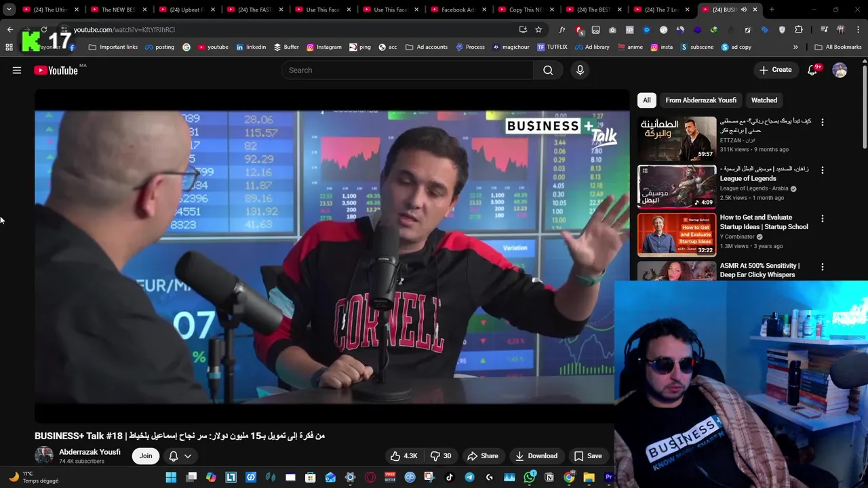
Task: Expand the tab search dropdown arrow
Action: point(9,9)
